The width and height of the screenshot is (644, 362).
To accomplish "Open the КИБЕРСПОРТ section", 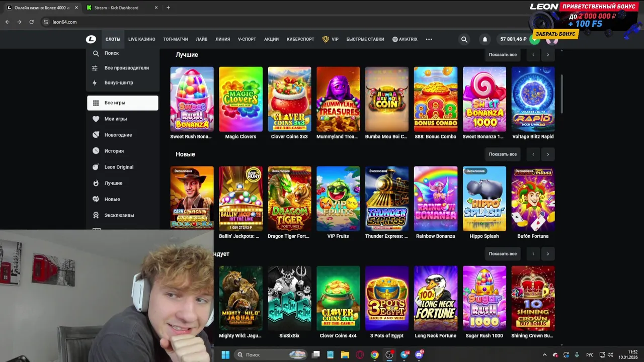I will pos(300,39).
